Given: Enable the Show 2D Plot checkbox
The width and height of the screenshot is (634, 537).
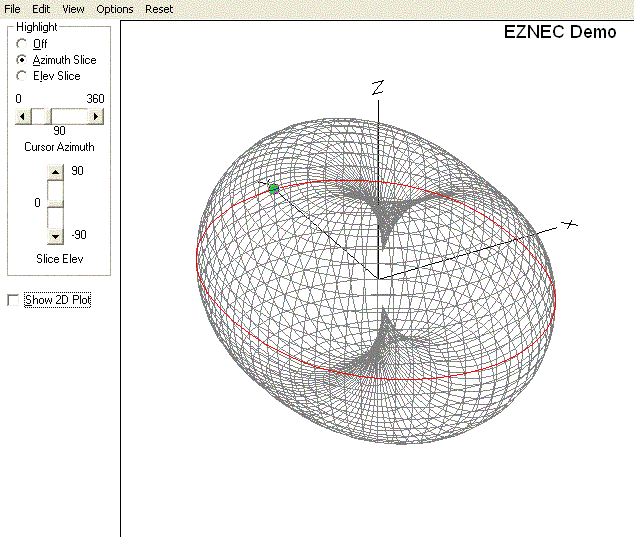Looking at the screenshot, I should coord(12,300).
